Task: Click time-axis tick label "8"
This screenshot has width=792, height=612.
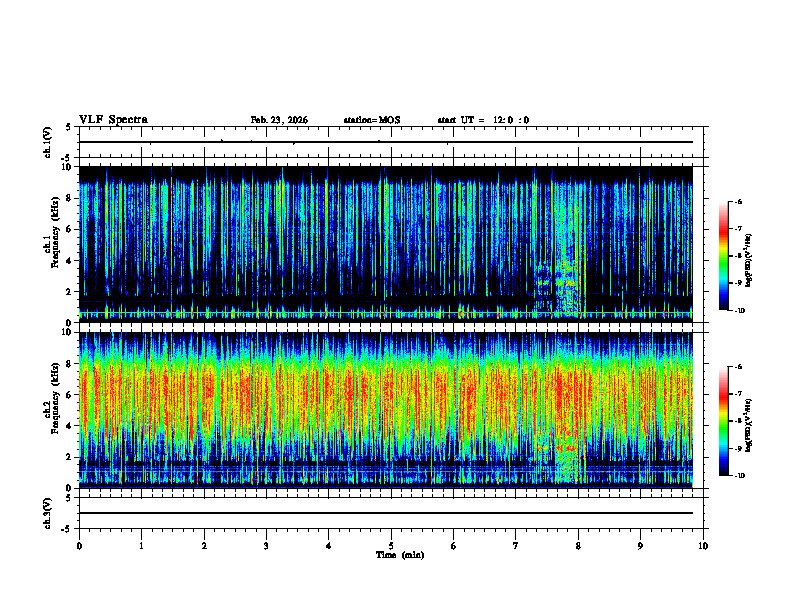Action: pos(578,546)
